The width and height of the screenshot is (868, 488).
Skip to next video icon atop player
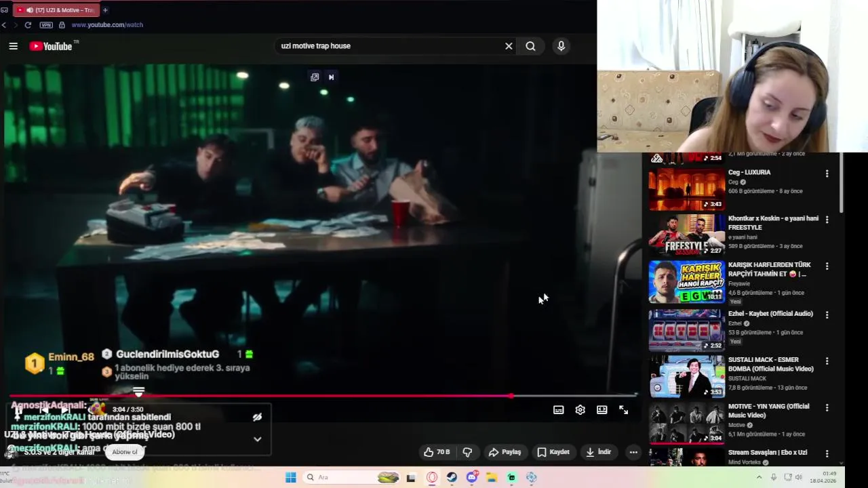331,77
